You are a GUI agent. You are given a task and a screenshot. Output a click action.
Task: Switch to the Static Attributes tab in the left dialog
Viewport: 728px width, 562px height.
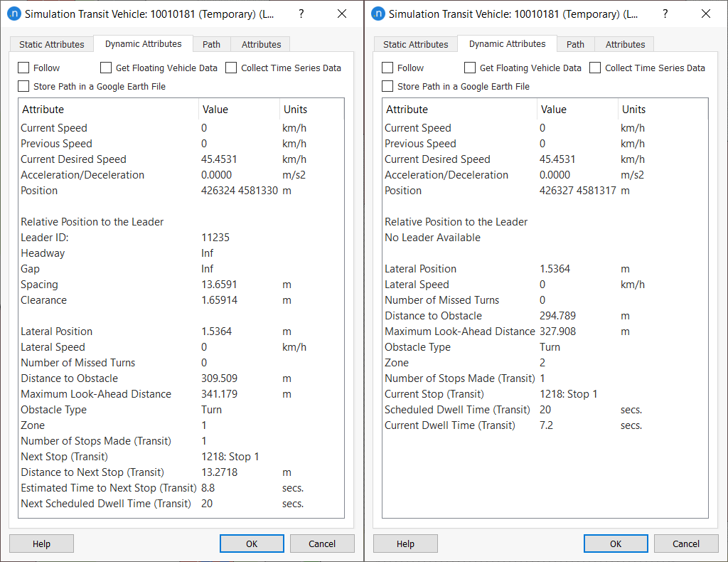tap(51, 44)
